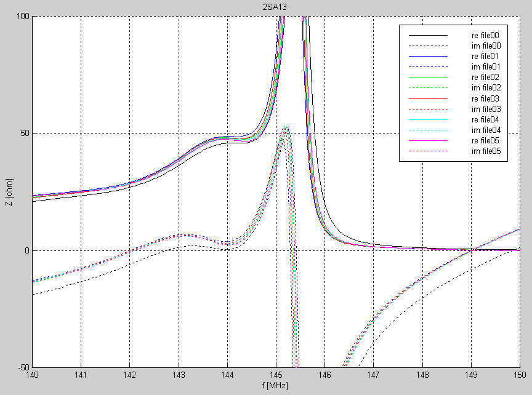Select legend entry im file05
Viewport: 532px width, 395px height.
pos(486,151)
